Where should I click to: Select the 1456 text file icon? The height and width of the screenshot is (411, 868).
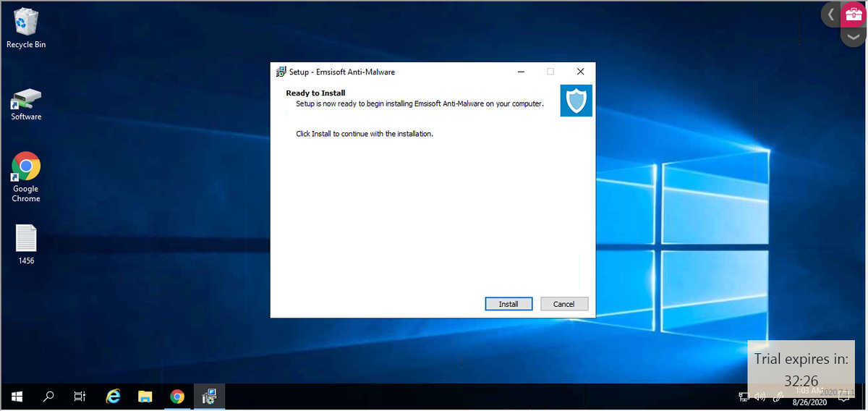pos(26,245)
